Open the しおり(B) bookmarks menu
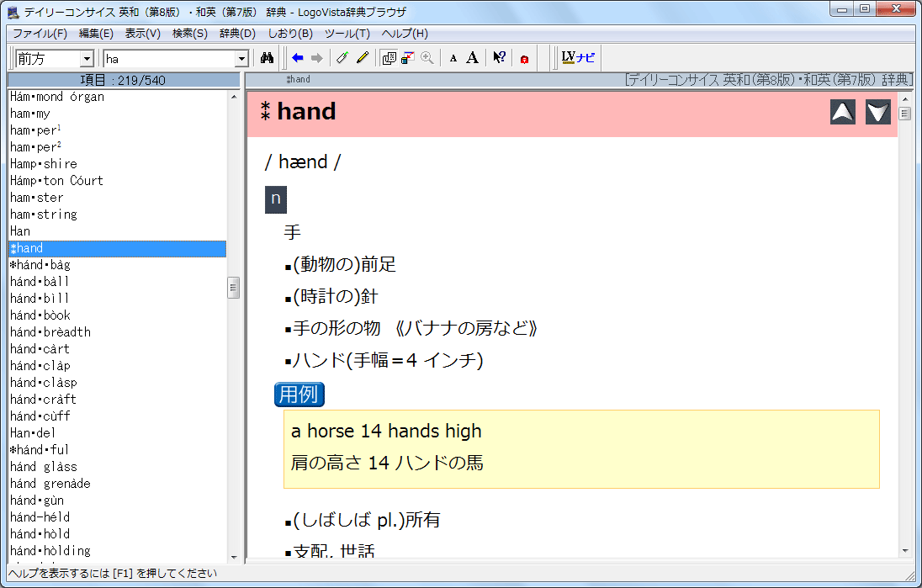The height and width of the screenshot is (588, 922). click(290, 34)
